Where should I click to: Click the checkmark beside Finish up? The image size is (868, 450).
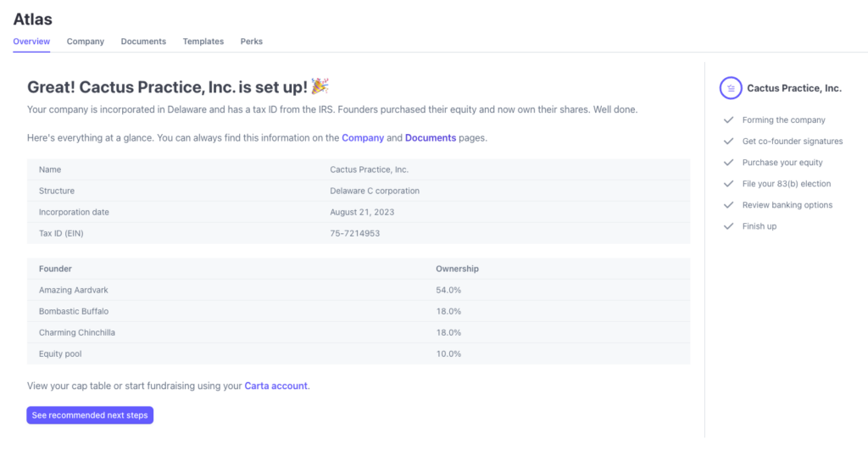click(x=728, y=226)
